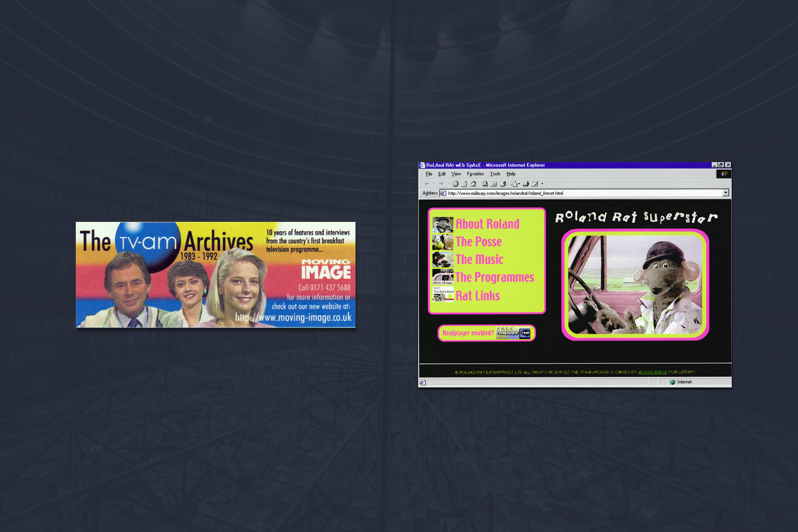Open the Rat Links link
Viewport: 798px width, 532px height.
point(478,296)
